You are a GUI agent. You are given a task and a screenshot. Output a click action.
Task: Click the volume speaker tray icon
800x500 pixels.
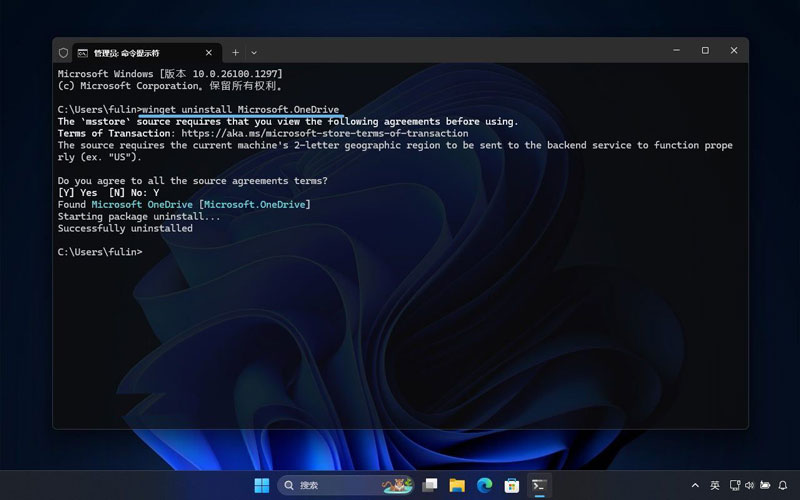click(x=749, y=485)
